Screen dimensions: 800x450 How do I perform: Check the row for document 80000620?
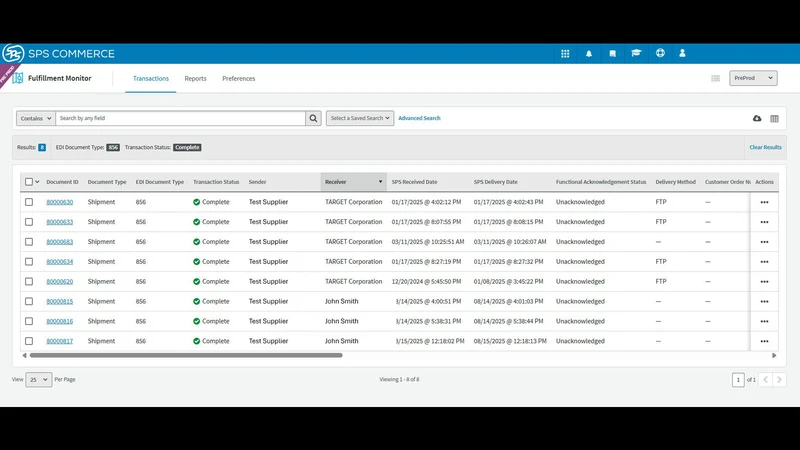[x=29, y=282]
